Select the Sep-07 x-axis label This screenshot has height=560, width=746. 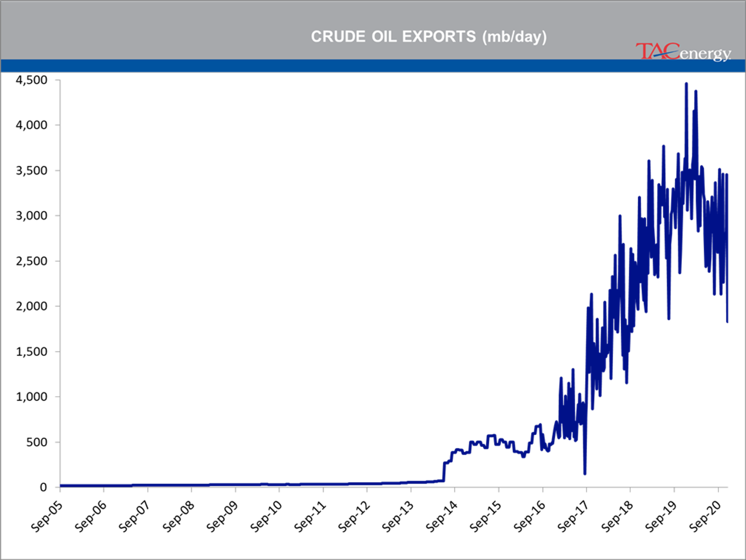coord(134,516)
